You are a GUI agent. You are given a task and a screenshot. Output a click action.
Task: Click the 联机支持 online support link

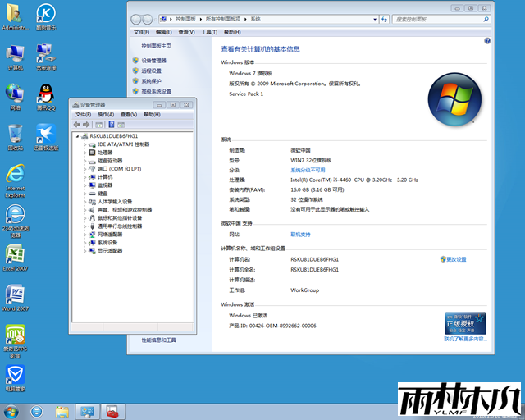300,235
